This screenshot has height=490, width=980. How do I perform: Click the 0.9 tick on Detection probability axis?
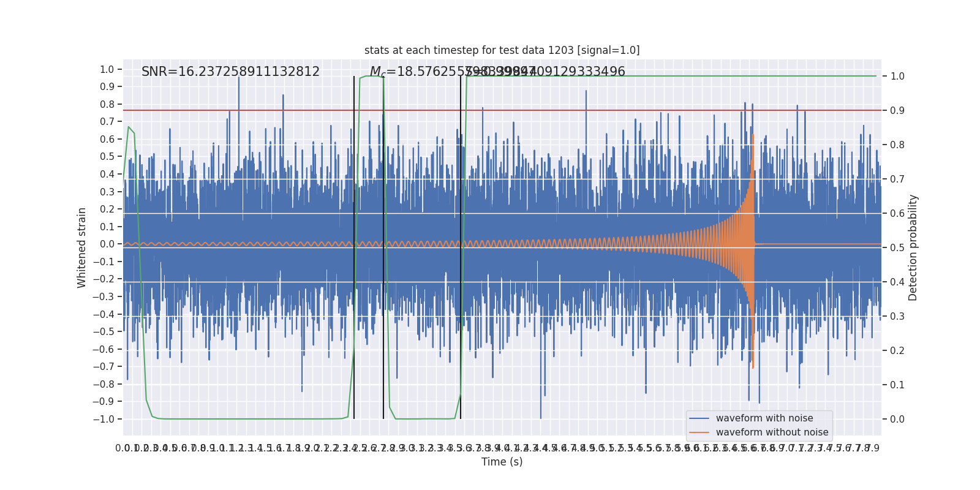(x=897, y=110)
